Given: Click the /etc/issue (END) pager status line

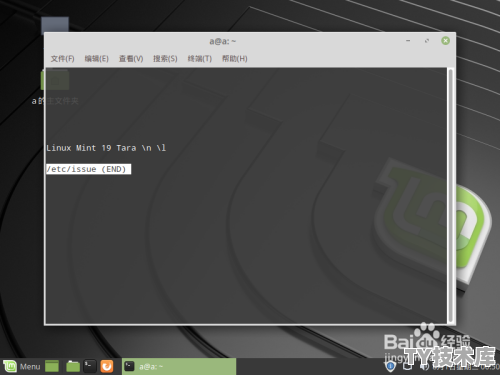Looking at the screenshot, I should [x=88, y=169].
